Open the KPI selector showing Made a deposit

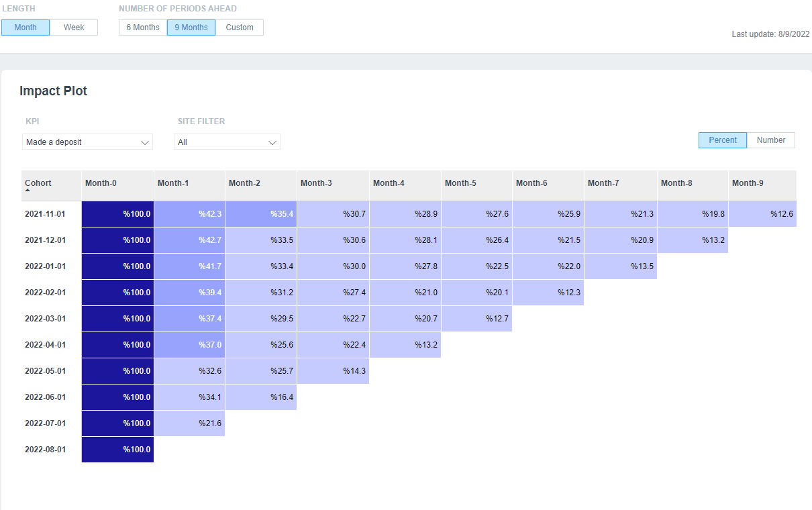87,142
